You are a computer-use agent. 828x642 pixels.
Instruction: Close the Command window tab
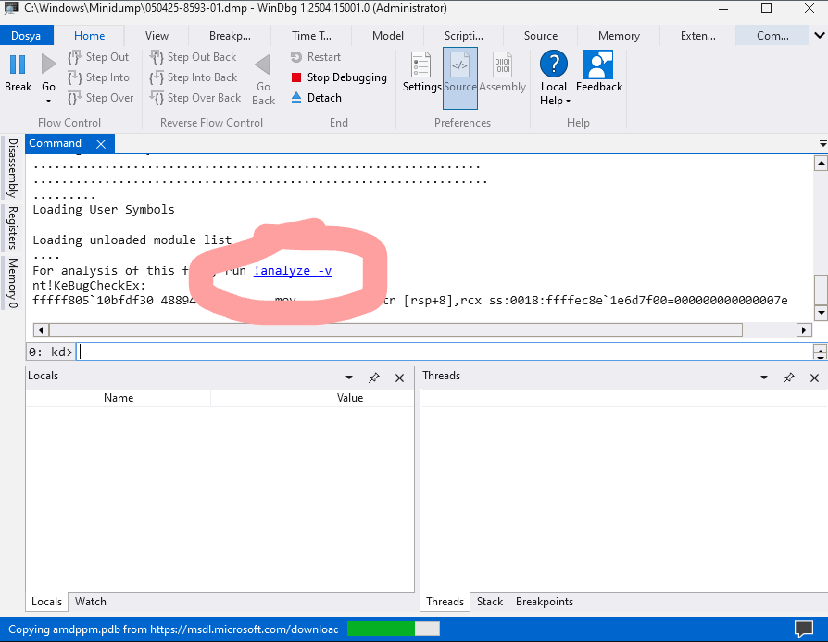(x=101, y=144)
